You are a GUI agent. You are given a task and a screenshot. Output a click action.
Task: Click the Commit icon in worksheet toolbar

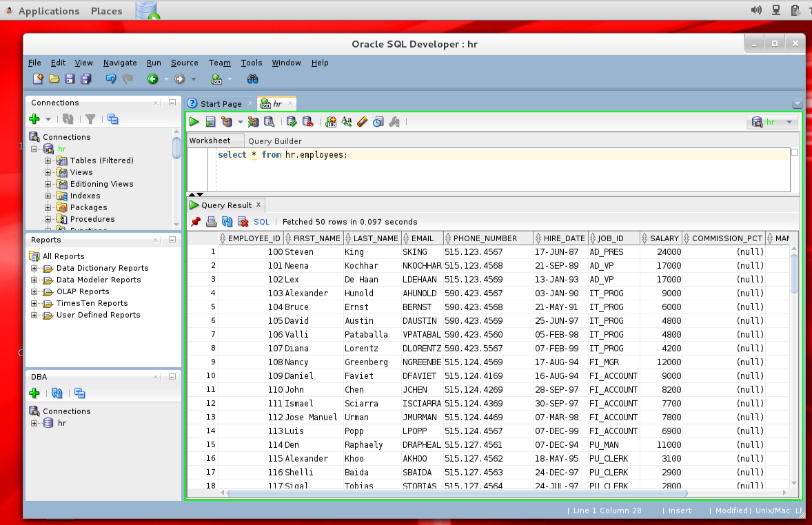292,122
